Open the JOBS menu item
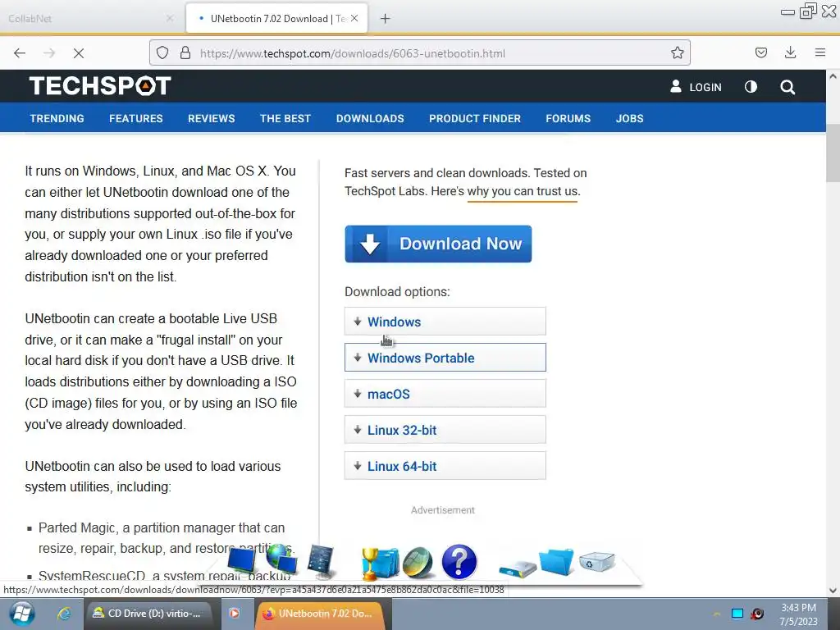 pos(629,118)
